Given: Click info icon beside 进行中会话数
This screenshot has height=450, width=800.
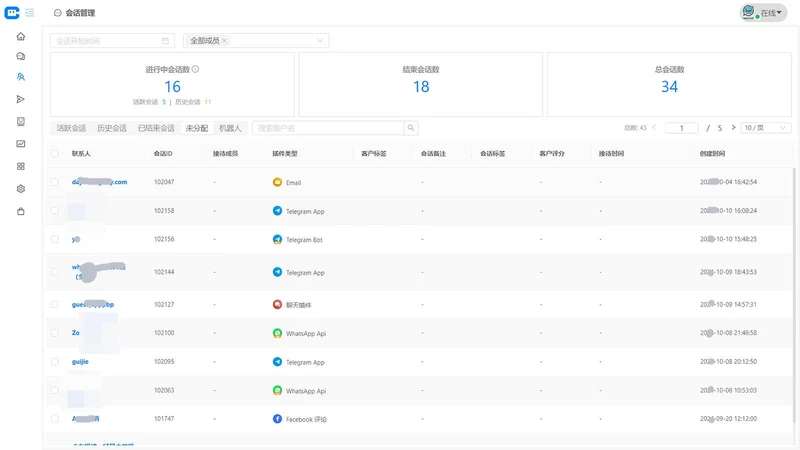Looking at the screenshot, I should click(195, 69).
